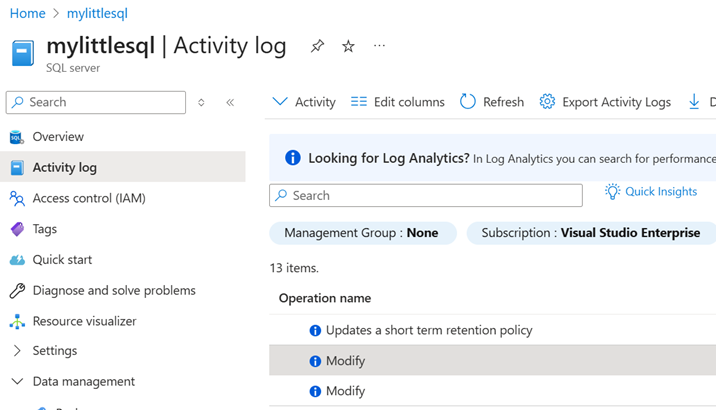The image size is (716, 410).
Task: Click the wrench Diagnose icon
Action: pos(17,290)
